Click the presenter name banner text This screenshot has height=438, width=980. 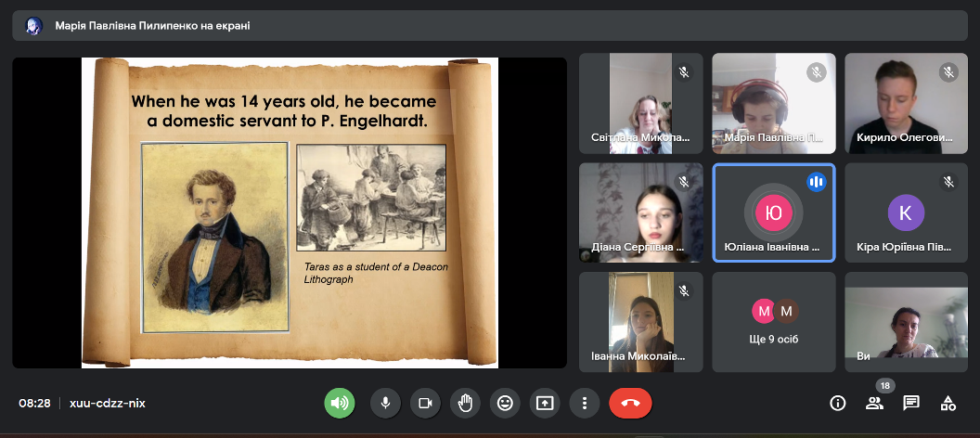coord(152,26)
